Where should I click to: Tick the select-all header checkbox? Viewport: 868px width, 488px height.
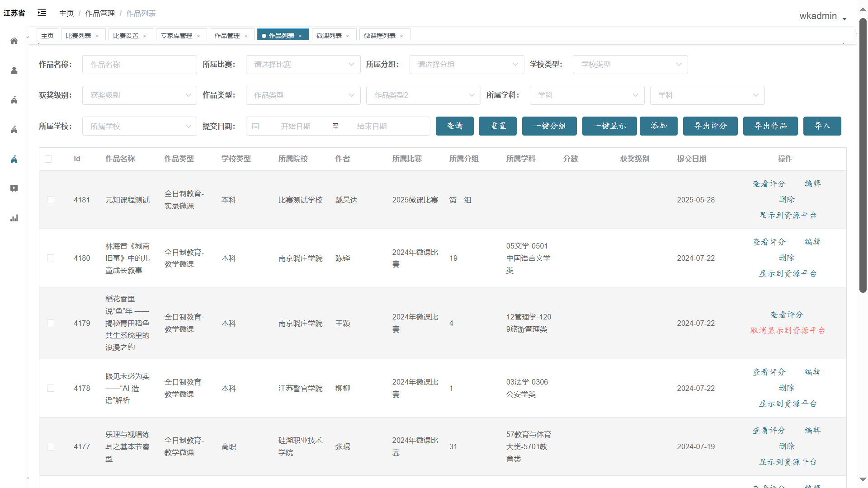[x=48, y=159]
